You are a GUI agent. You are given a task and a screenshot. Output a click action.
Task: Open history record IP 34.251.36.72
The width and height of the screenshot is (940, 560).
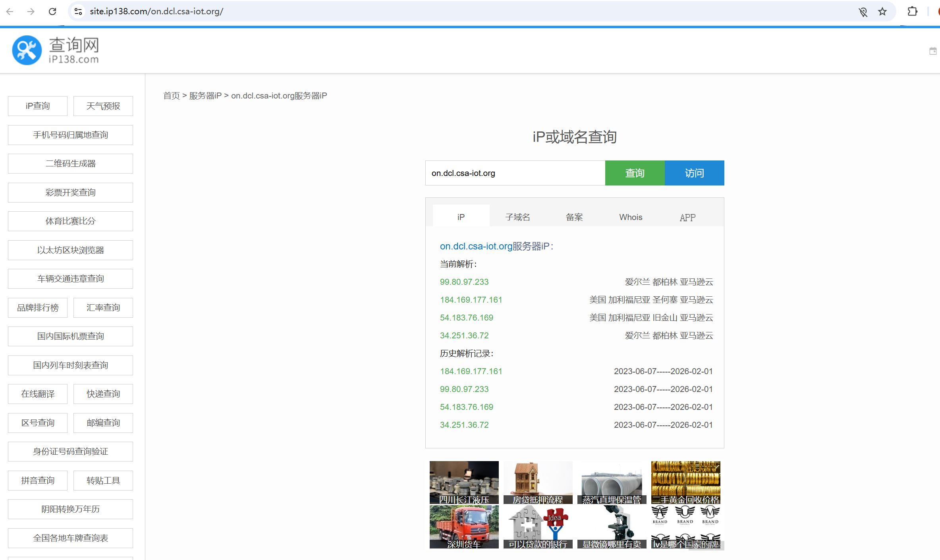[464, 425]
